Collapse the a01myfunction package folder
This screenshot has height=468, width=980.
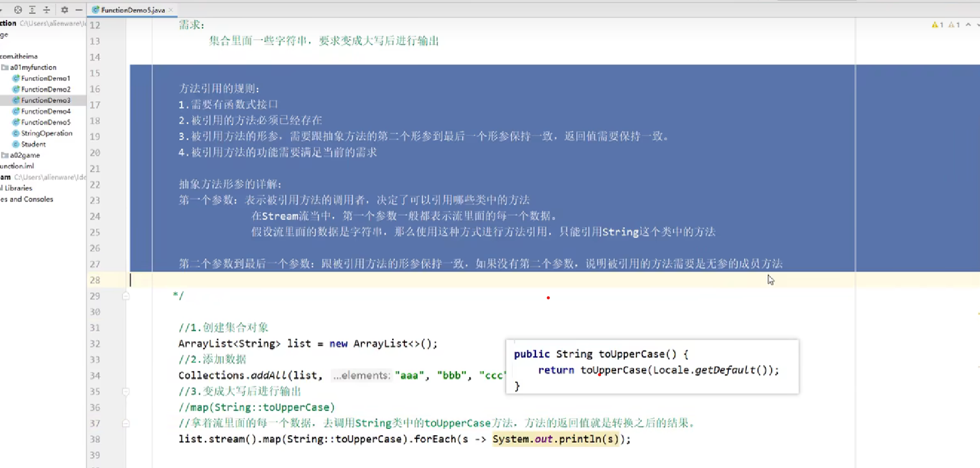[x=33, y=67]
